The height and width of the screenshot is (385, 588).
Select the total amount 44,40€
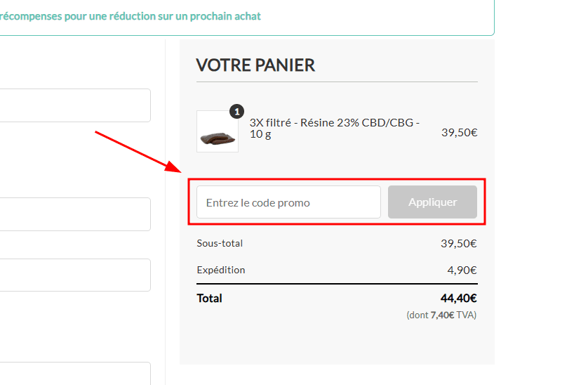[459, 298]
